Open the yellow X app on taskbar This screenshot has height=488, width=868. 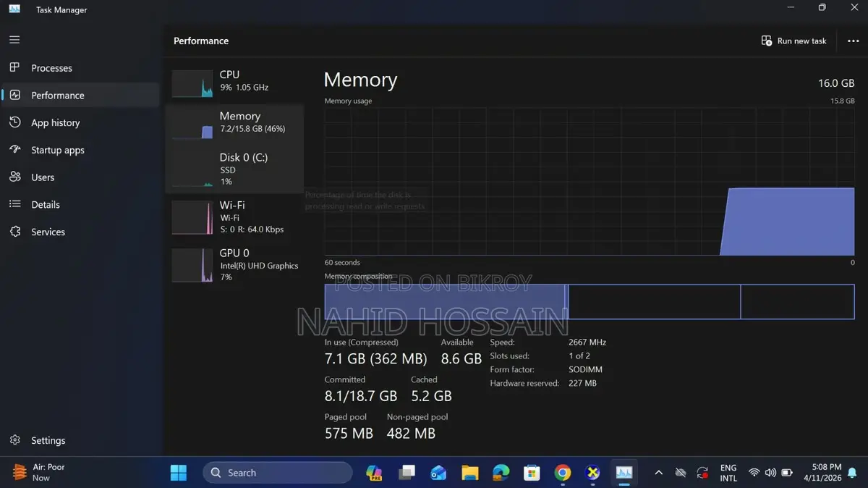(x=593, y=473)
